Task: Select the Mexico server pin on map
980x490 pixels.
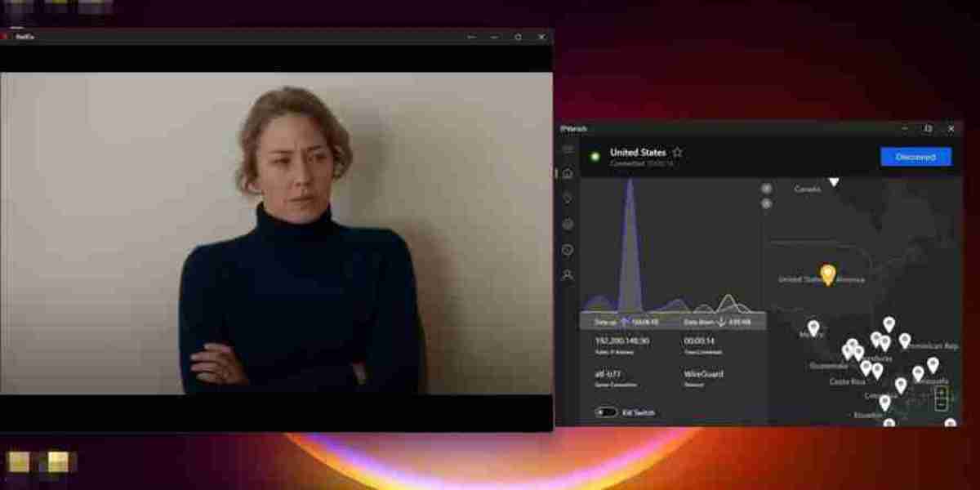Action: (x=813, y=327)
